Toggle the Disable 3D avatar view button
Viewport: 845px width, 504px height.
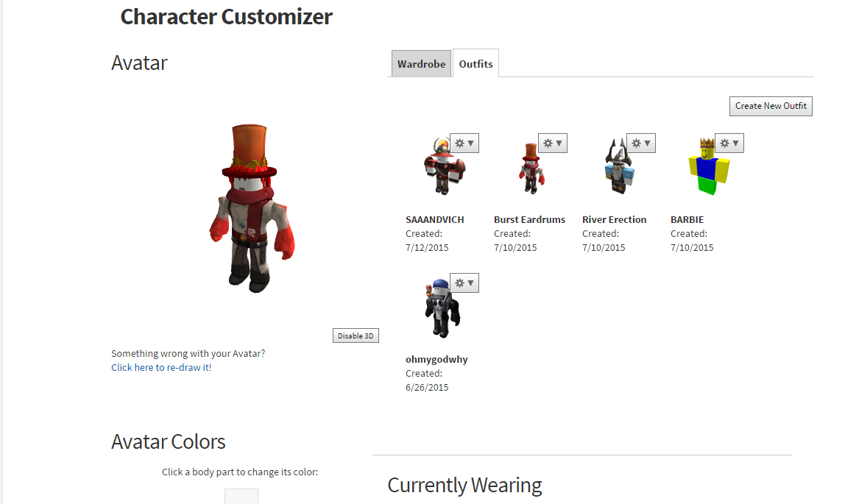(x=356, y=336)
